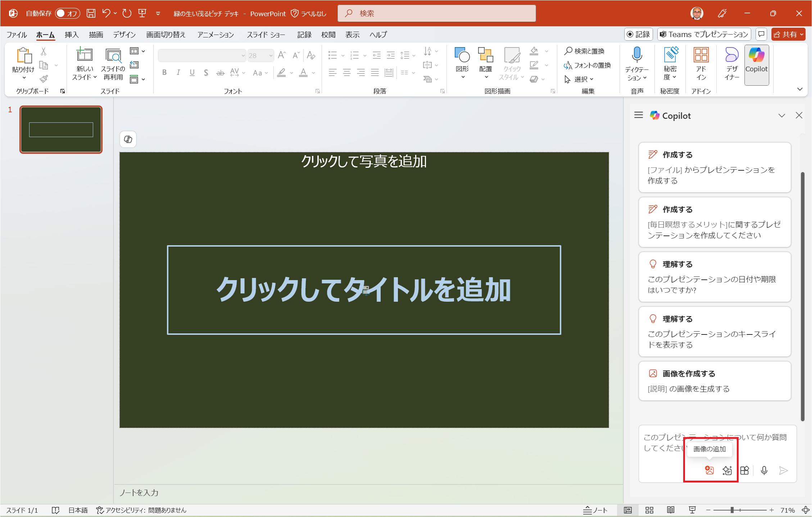Open the Add-ins (アドイン) button
Image resolution: width=812 pixels, height=517 pixels.
(701, 64)
